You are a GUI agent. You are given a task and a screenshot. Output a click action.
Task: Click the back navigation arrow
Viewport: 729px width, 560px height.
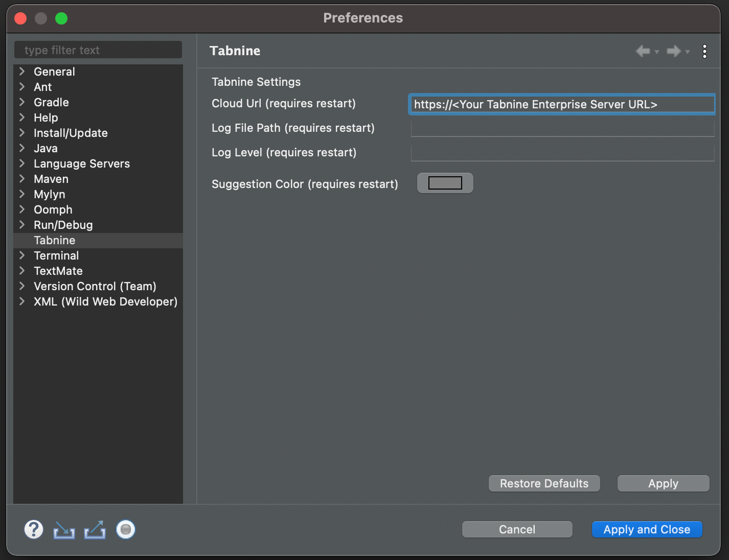(643, 51)
